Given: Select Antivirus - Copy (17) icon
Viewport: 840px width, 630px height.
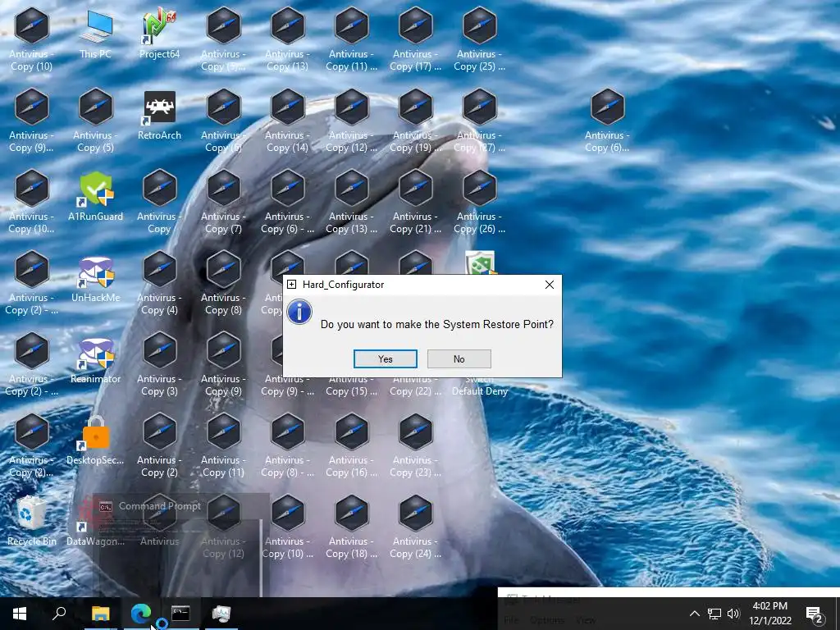Looking at the screenshot, I should 415,41.
